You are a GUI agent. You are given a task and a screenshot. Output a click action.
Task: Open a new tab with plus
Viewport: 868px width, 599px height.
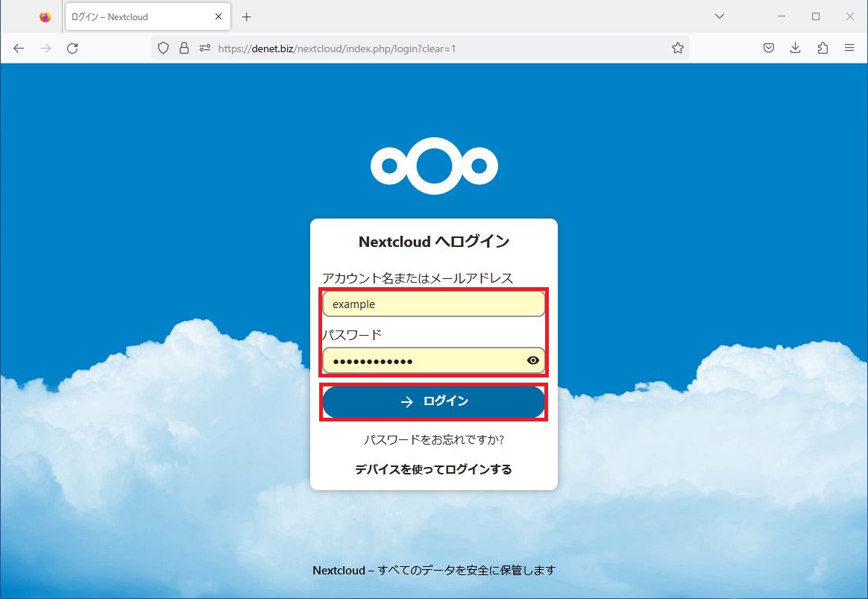click(x=246, y=17)
